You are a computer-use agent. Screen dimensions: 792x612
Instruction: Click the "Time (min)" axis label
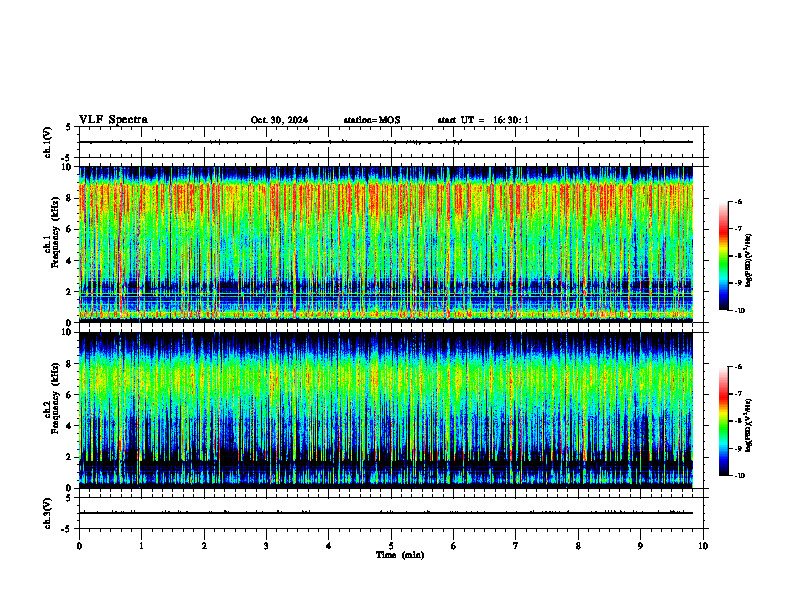(x=400, y=555)
